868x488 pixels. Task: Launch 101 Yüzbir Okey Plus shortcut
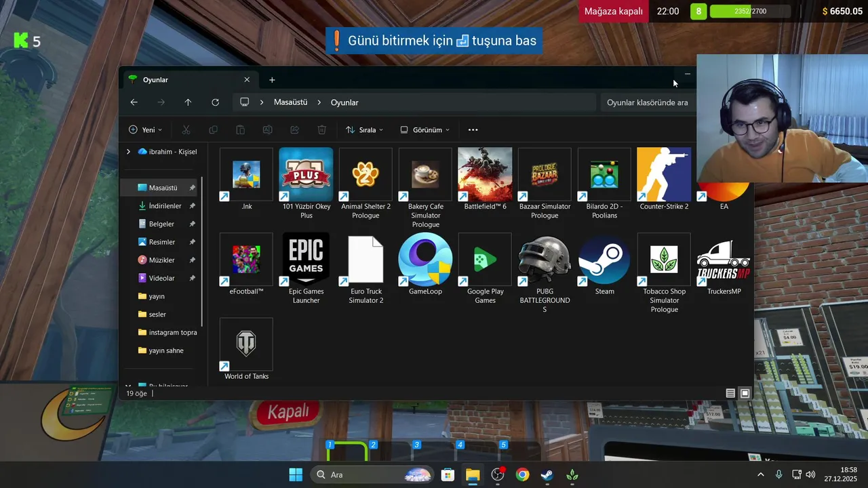[306, 184]
